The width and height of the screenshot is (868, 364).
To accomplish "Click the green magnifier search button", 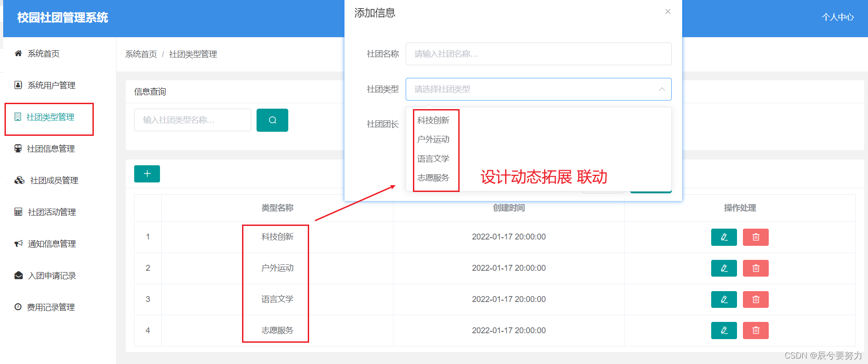I will (x=272, y=120).
